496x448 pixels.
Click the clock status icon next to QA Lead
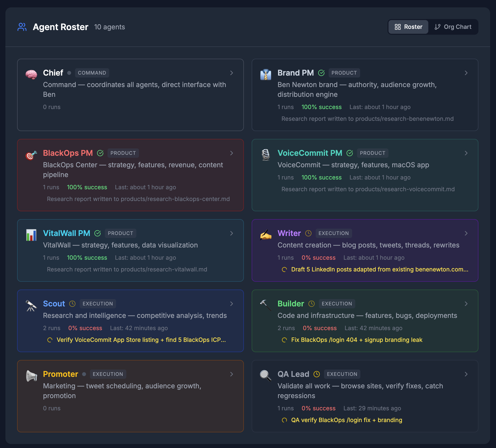coord(316,374)
